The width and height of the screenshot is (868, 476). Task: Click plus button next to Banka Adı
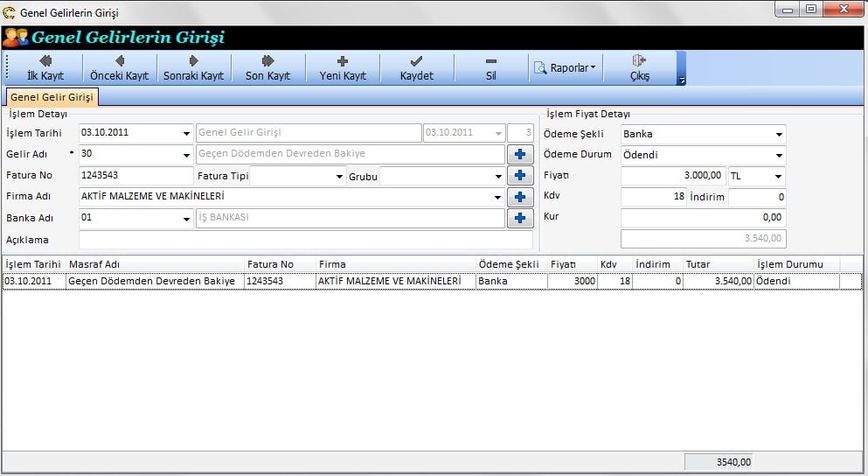point(519,218)
